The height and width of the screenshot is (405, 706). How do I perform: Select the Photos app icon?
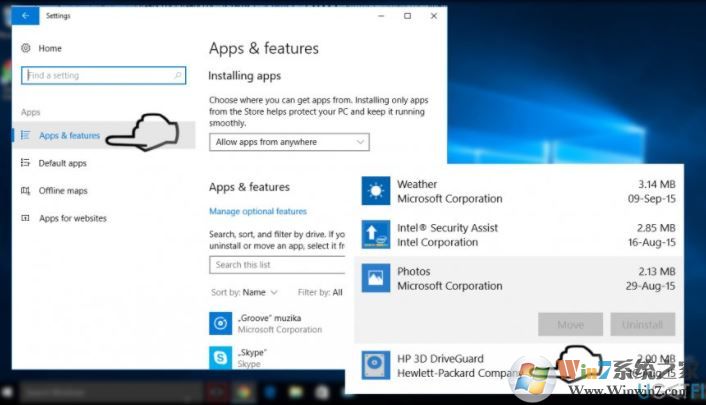[x=376, y=278]
